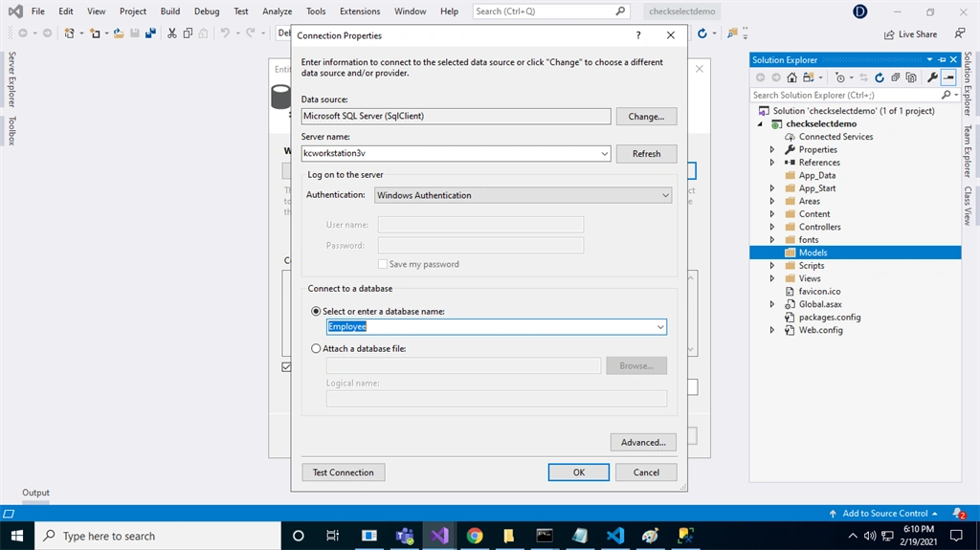Select 'Attach a database file' radio button
This screenshot has height=550, width=980.
(316, 349)
